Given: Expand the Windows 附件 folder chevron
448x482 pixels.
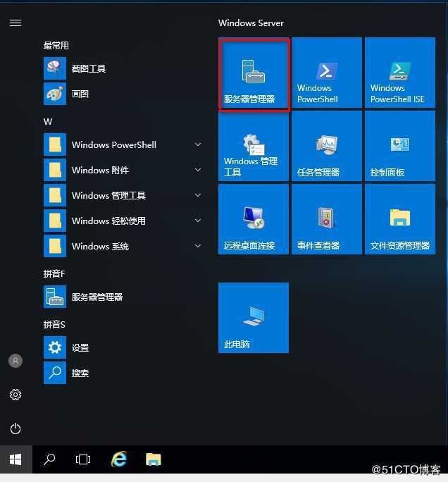Looking at the screenshot, I should point(198,170).
